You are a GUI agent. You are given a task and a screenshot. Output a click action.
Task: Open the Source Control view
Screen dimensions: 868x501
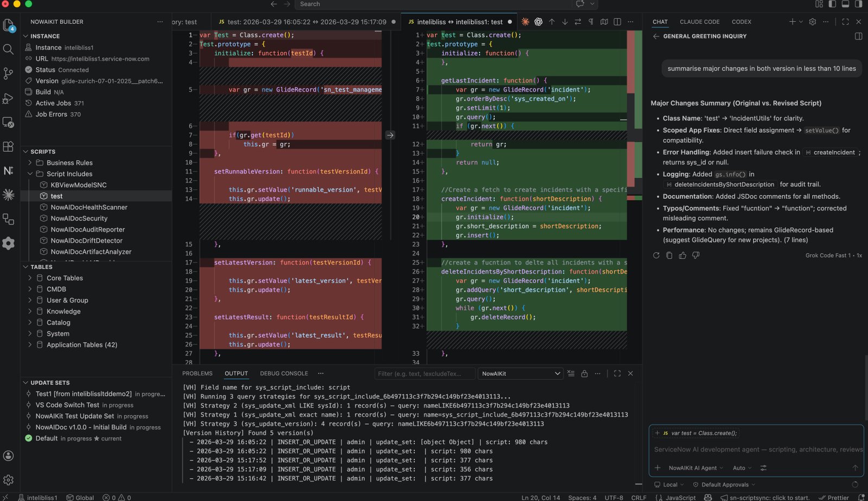pyautogui.click(x=8, y=74)
